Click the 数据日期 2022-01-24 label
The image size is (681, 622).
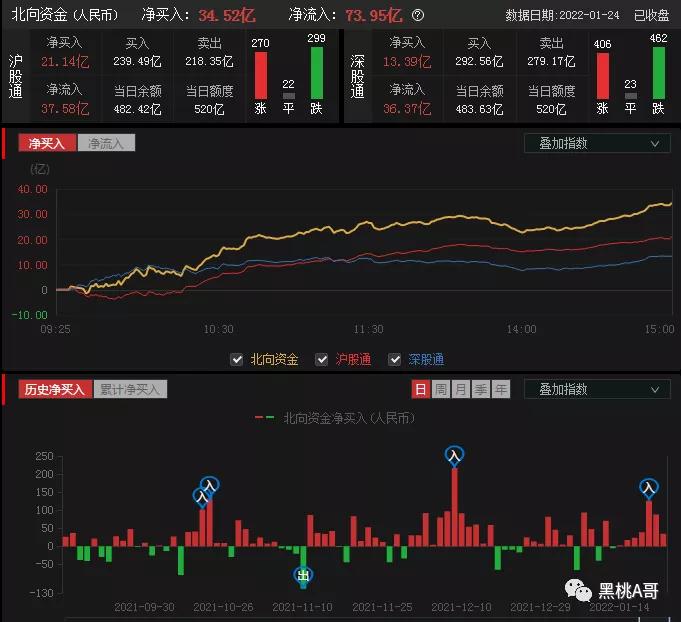[x=562, y=16]
